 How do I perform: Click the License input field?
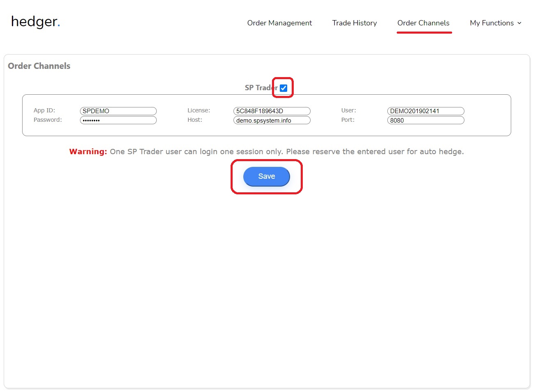click(272, 111)
